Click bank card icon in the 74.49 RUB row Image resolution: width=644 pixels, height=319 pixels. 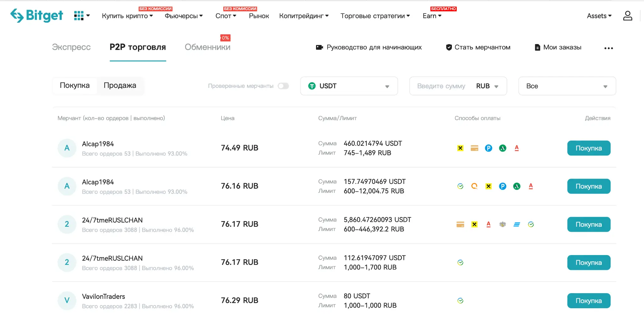[x=475, y=148]
